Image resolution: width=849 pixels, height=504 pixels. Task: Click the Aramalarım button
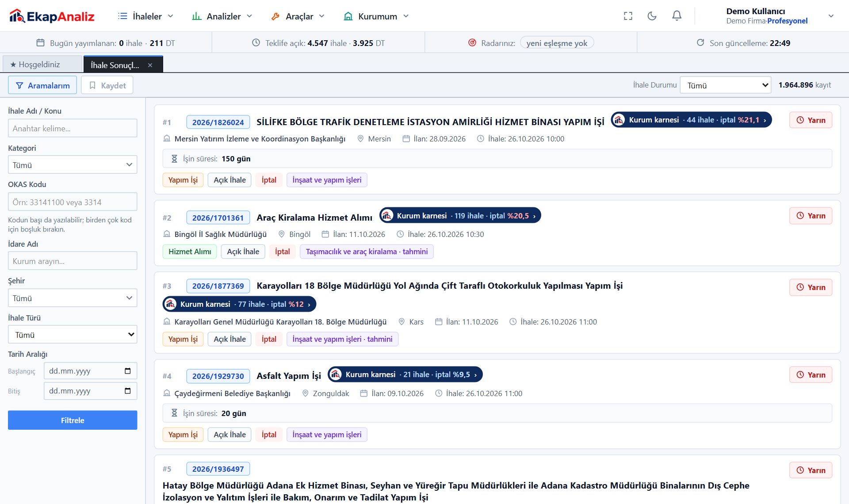coord(42,85)
